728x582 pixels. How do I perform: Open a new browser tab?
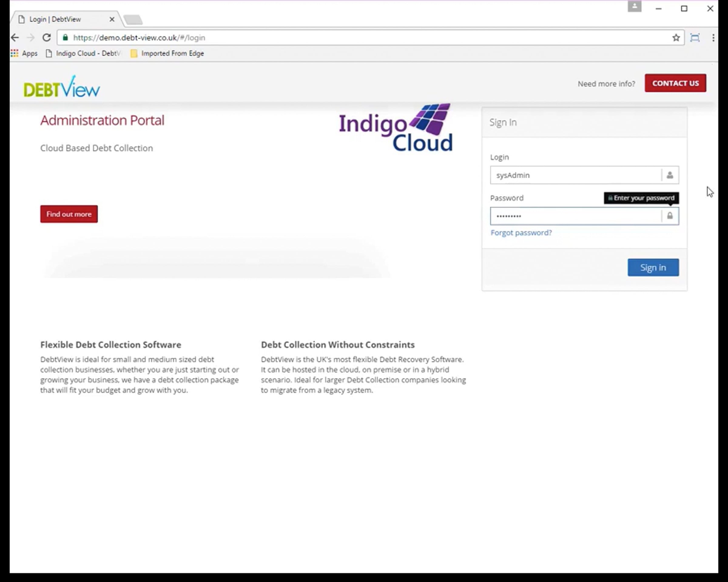pyautogui.click(x=133, y=20)
